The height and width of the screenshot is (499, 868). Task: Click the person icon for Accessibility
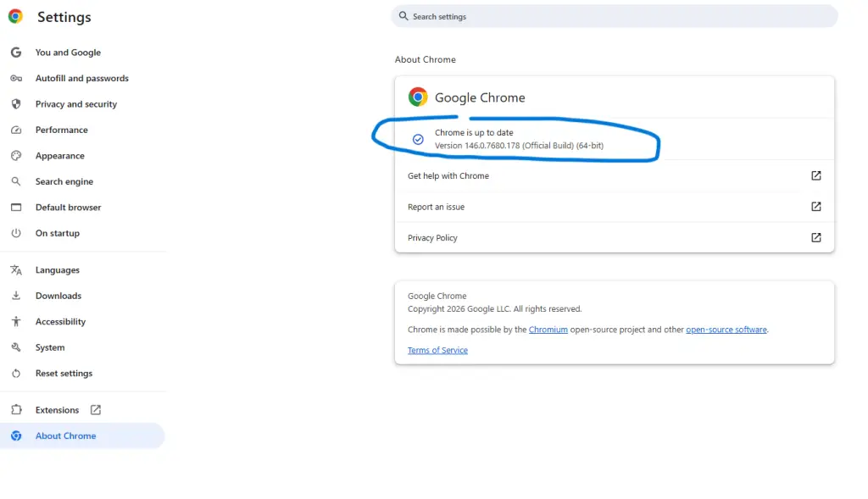click(x=16, y=321)
